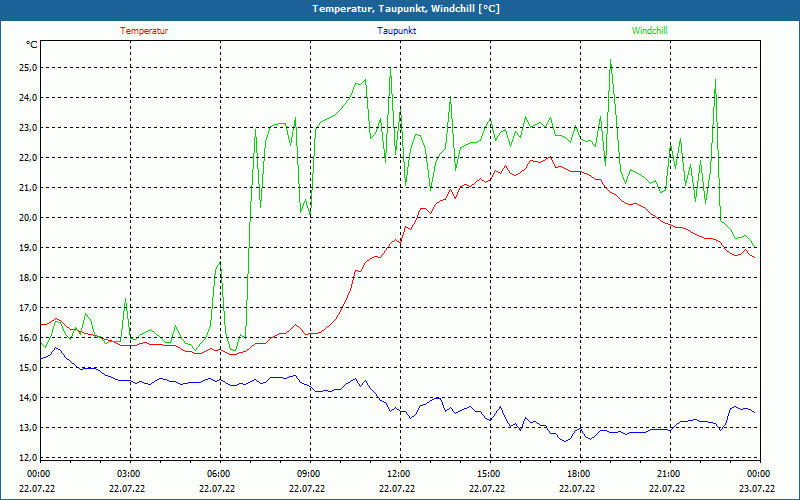800x500 pixels.
Task: Select the 12:00 time axis label
Action: pos(399,474)
